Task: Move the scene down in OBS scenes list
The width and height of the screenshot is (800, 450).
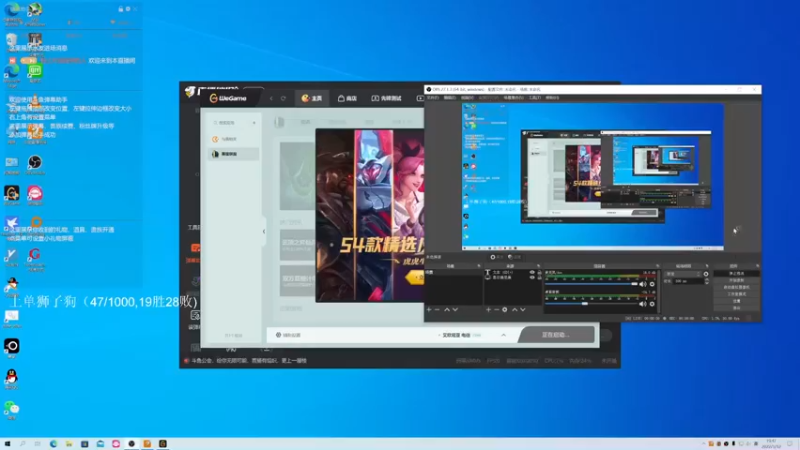Action: pos(455,310)
